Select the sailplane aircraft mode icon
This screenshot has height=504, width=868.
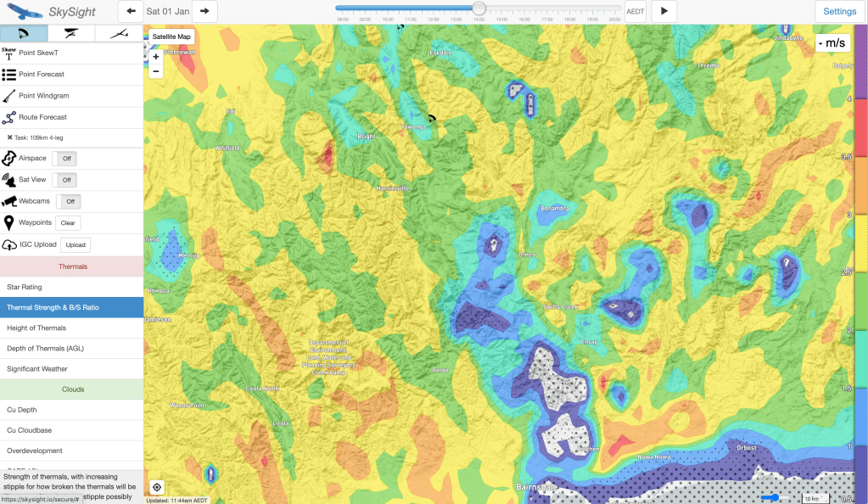pos(119,33)
